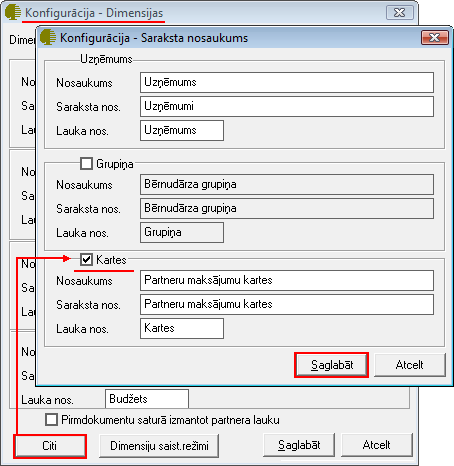Screen dimensions: 454x466
Task: Focus the Uzņēmums Nosaukums field
Action: 287,82
